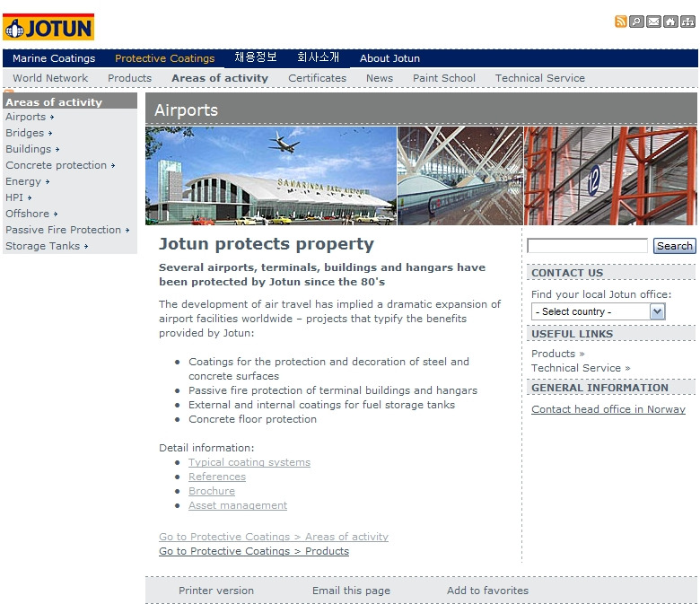Select Areas of activity in sub navigation
The height and width of the screenshot is (604, 700).
coord(220,78)
